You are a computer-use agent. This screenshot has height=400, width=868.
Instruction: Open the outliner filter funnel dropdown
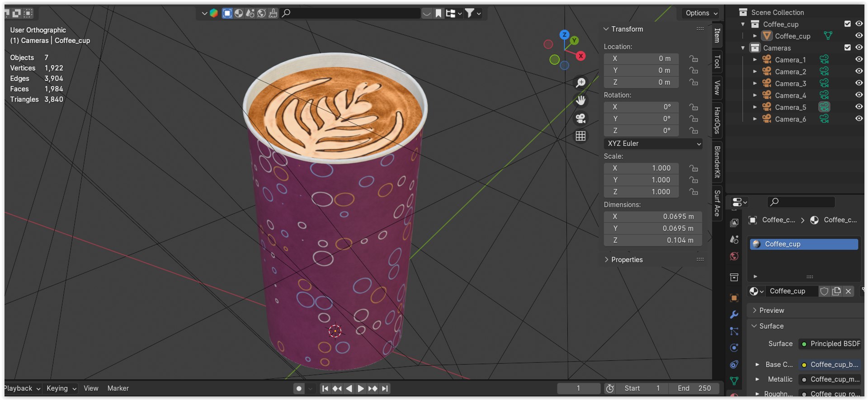click(473, 13)
